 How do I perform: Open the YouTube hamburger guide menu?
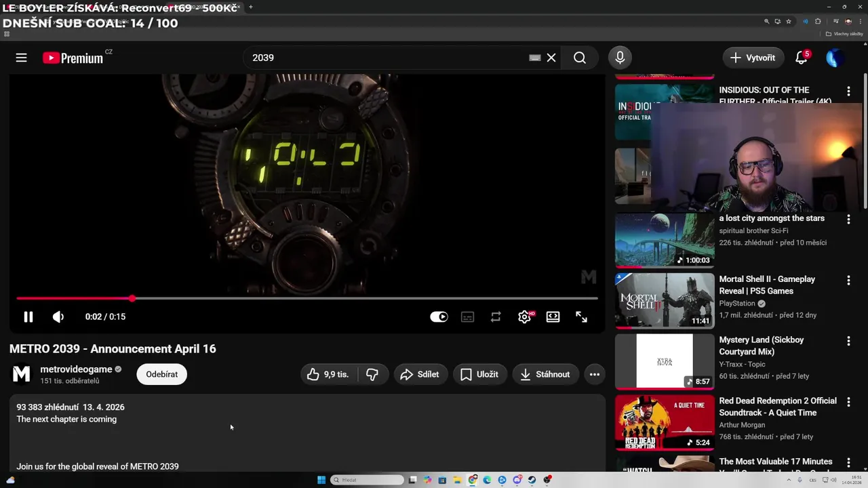point(22,58)
